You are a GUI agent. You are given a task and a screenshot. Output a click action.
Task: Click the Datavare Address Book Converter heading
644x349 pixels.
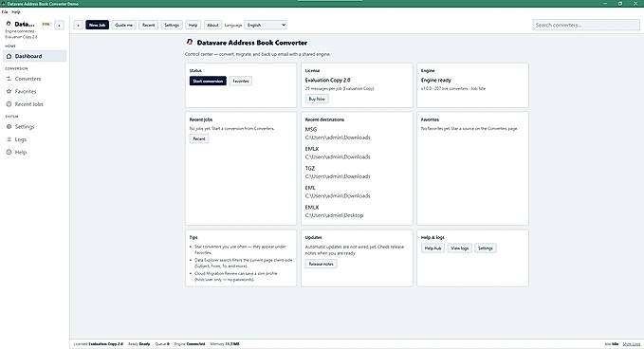(x=251, y=43)
